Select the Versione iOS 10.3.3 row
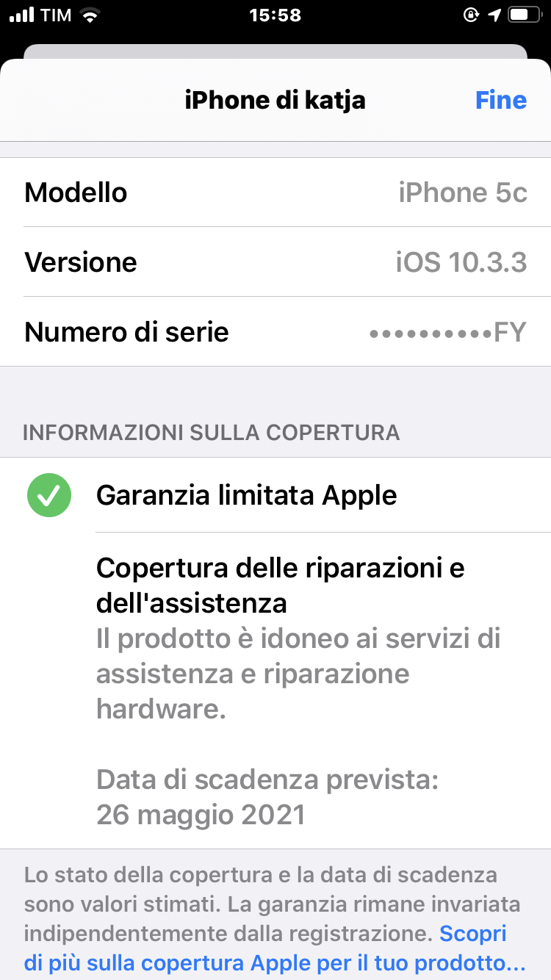Screen dimensions: 551x980 click(x=275, y=262)
